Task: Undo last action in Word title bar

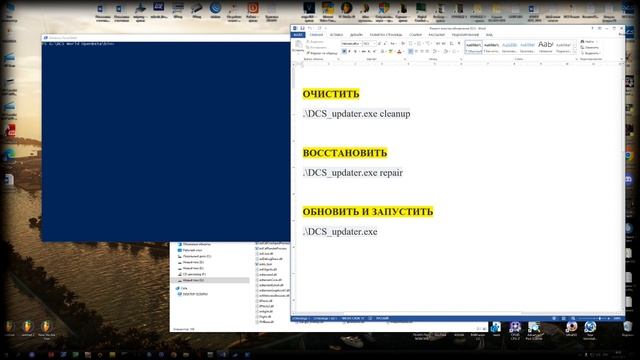Action: click(310, 28)
